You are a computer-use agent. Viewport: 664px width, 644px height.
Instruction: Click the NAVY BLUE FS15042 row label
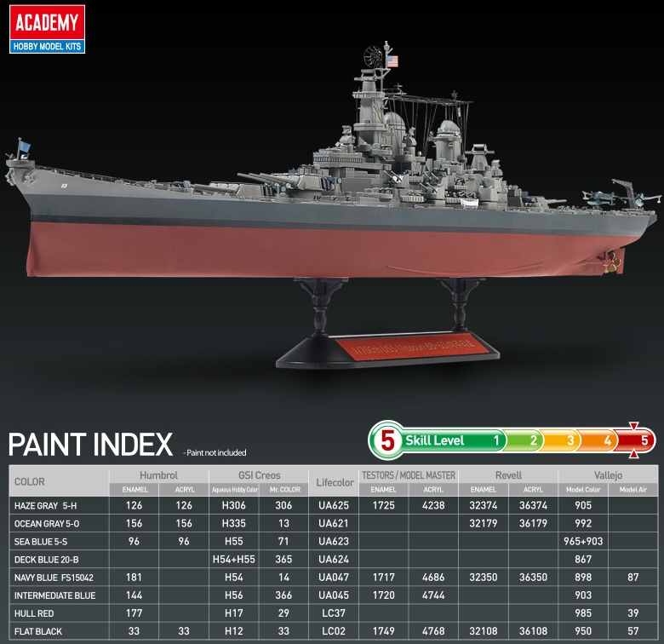coord(54,578)
